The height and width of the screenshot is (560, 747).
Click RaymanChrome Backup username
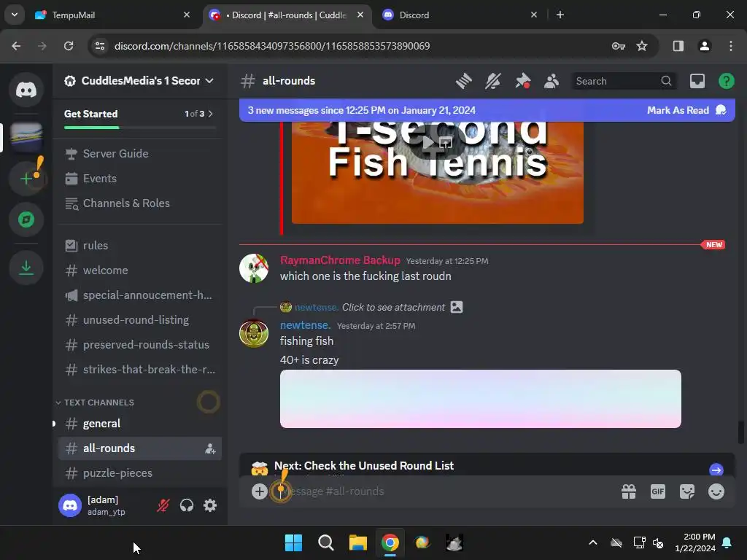(340, 260)
